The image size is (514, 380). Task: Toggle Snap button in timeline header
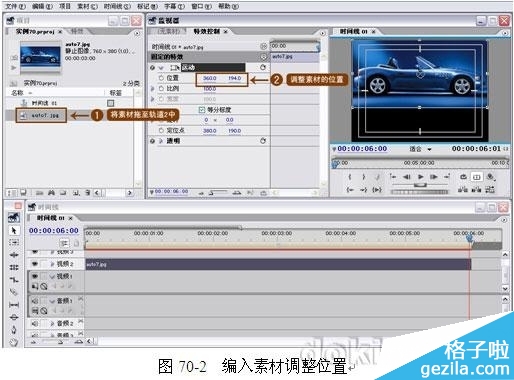coord(65,243)
